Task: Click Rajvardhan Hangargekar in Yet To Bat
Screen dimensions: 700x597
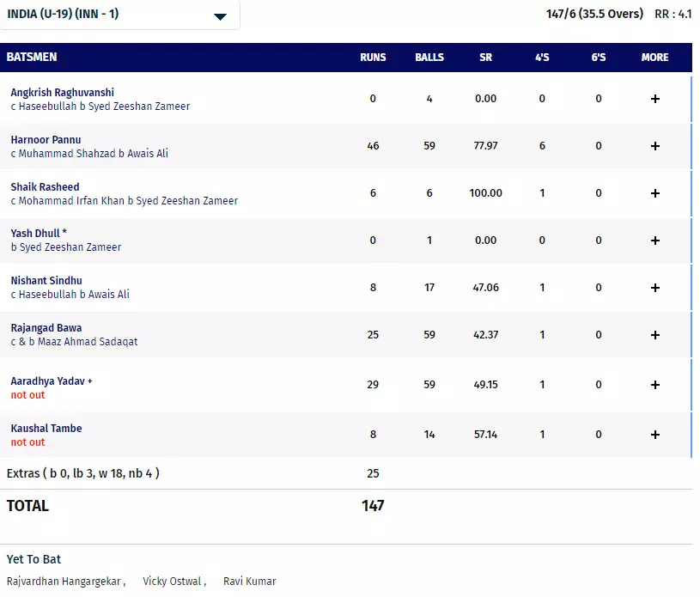Action: click(64, 582)
